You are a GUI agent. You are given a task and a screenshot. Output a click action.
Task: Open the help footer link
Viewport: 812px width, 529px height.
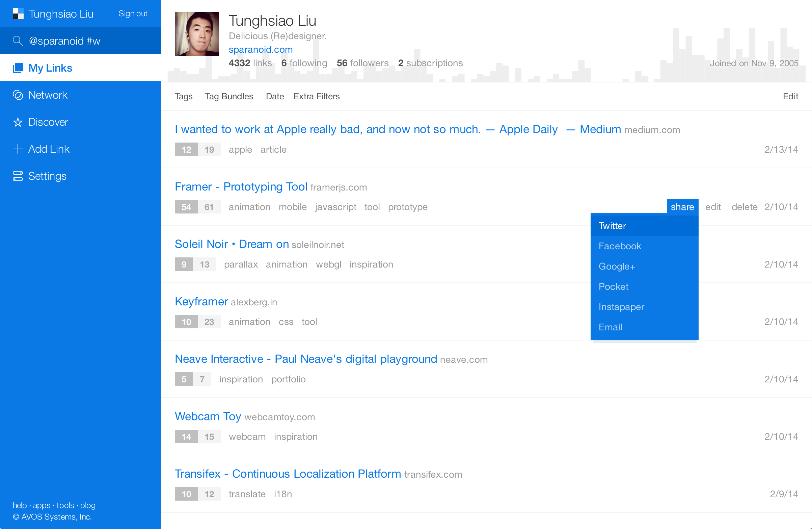tap(20, 505)
